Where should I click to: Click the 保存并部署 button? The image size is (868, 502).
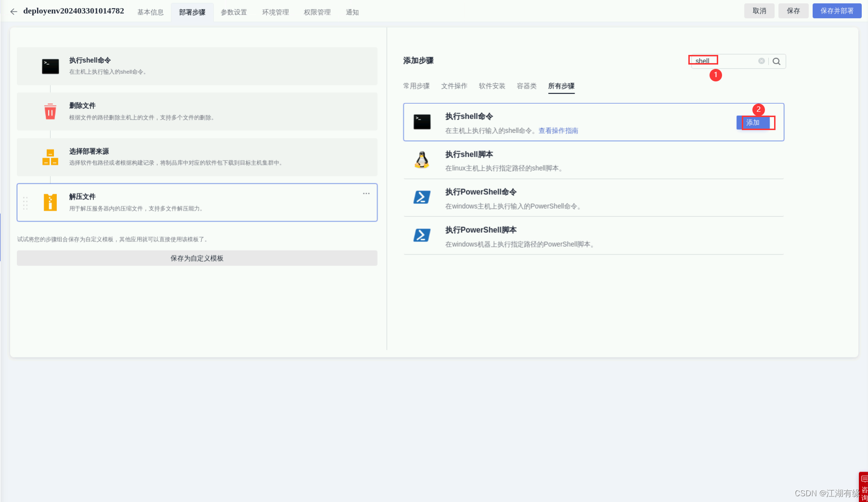tap(837, 11)
